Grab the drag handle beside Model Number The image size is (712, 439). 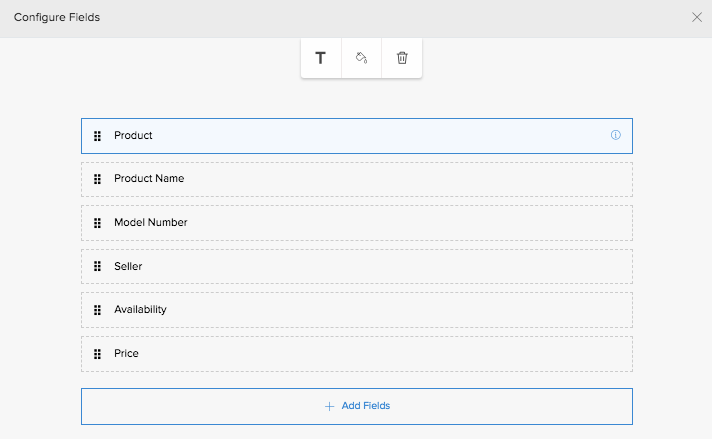tap(97, 223)
